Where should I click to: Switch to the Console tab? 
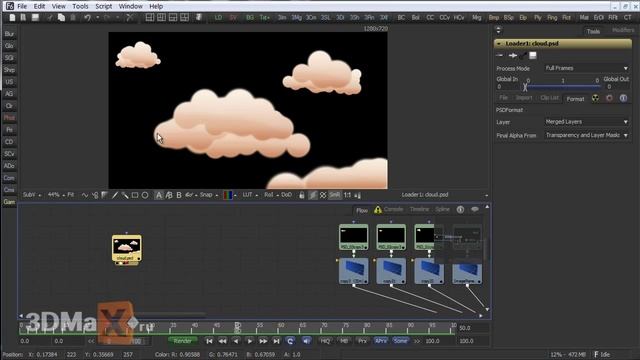click(393, 209)
